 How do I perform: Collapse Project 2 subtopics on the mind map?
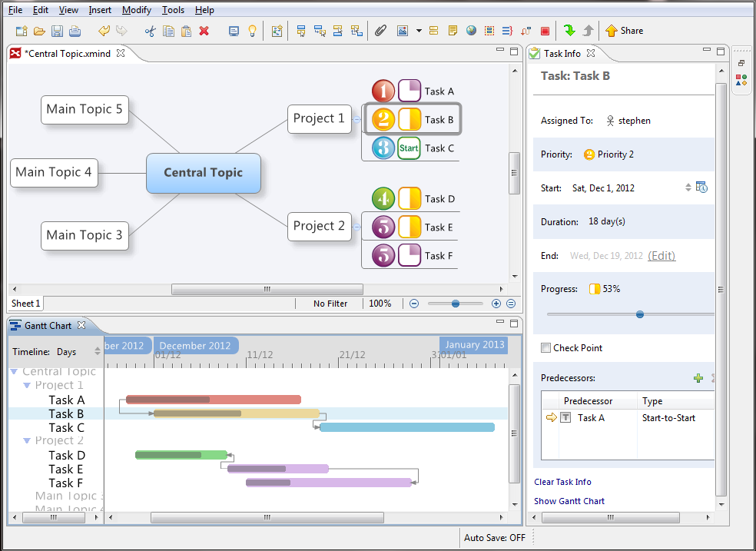coord(356,227)
